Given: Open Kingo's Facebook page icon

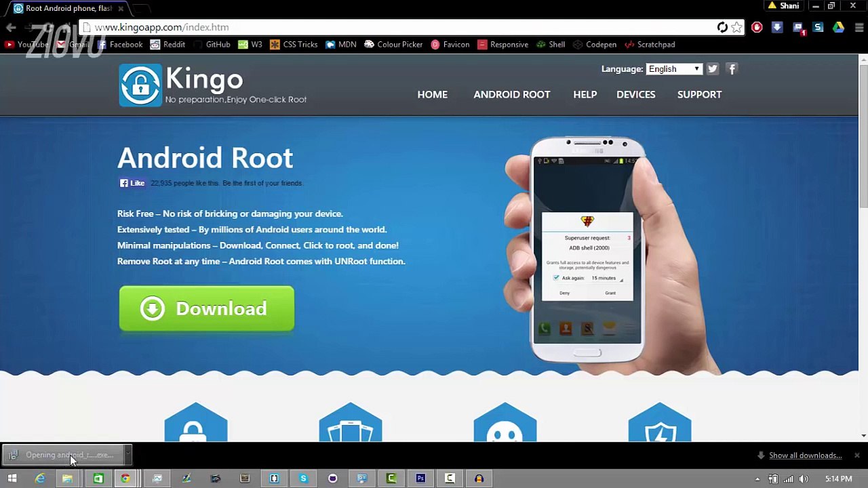Looking at the screenshot, I should [732, 68].
